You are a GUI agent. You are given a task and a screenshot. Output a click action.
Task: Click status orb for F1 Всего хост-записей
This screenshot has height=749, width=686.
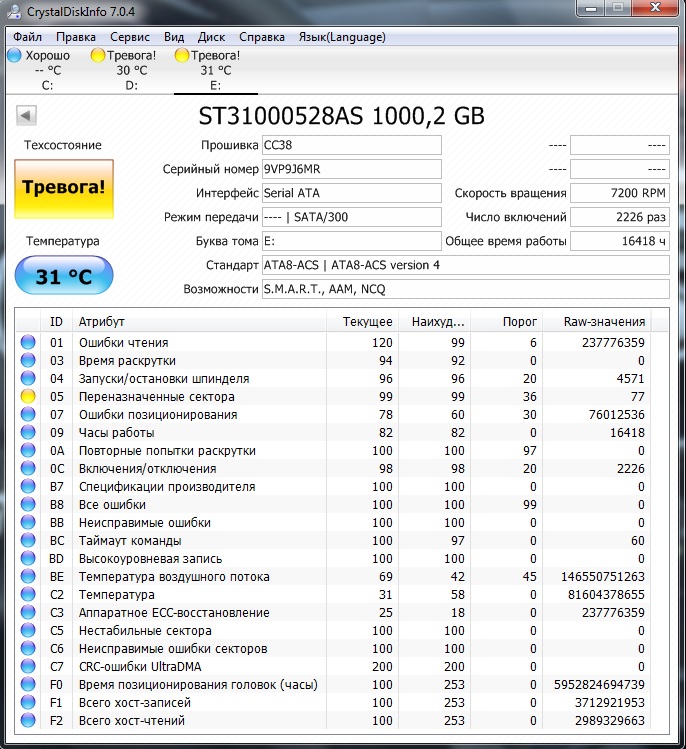28,702
